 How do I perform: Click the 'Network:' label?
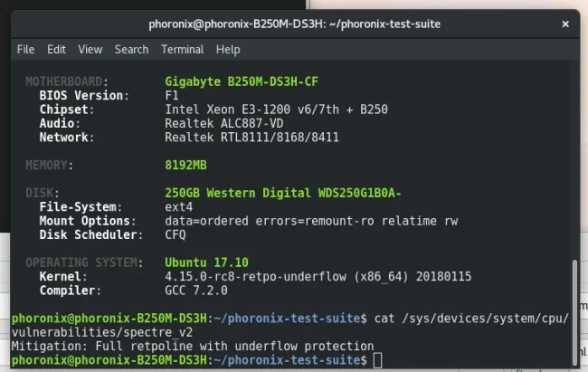tap(67, 137)
